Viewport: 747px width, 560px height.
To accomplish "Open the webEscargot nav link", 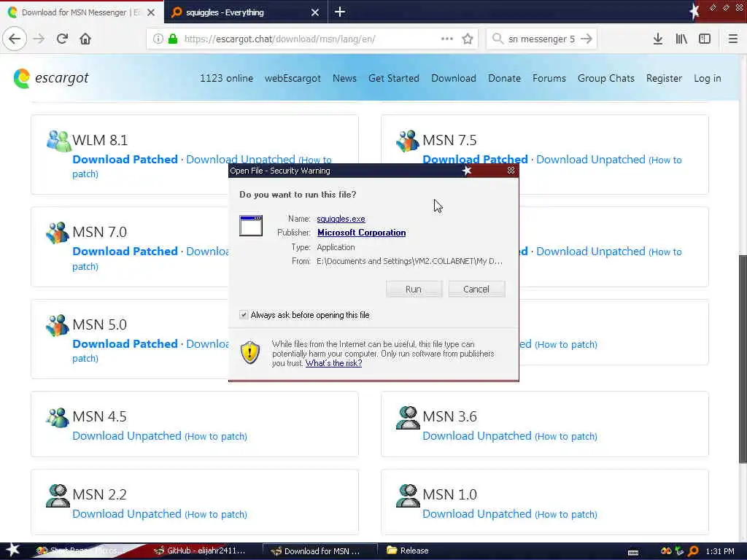I will point(293,78).
